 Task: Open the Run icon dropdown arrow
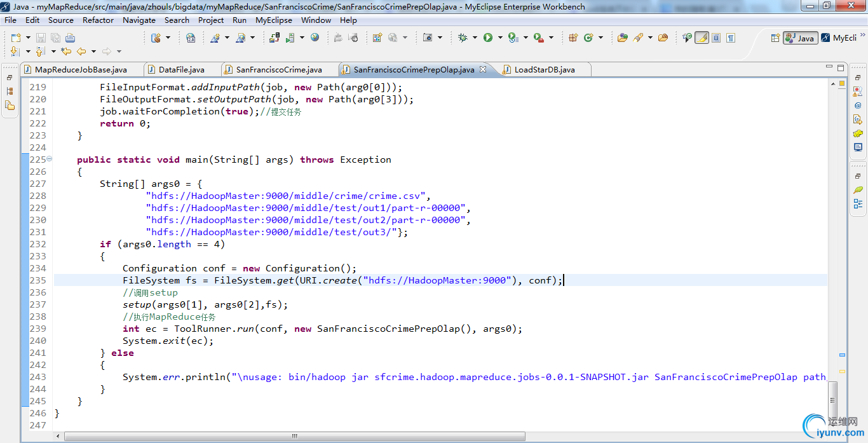click(500, 37)
